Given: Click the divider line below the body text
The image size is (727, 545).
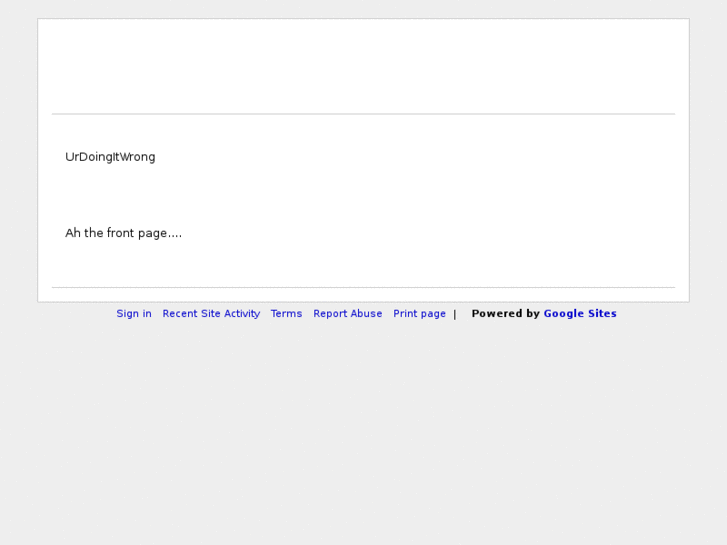Looking at the screenshot, I should (363, 288).
